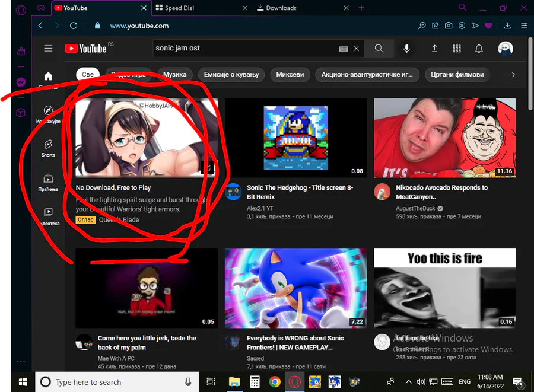Open a new tab with plus button

point(362,8)
